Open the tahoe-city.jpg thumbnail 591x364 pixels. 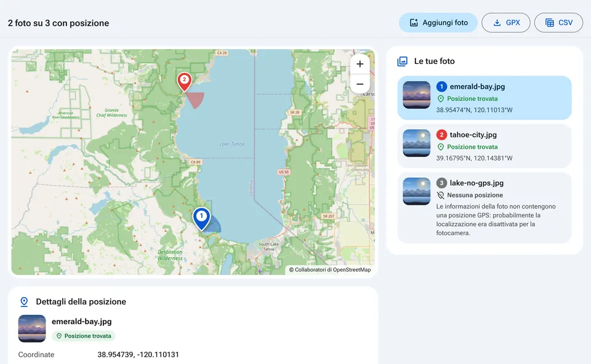417,143
